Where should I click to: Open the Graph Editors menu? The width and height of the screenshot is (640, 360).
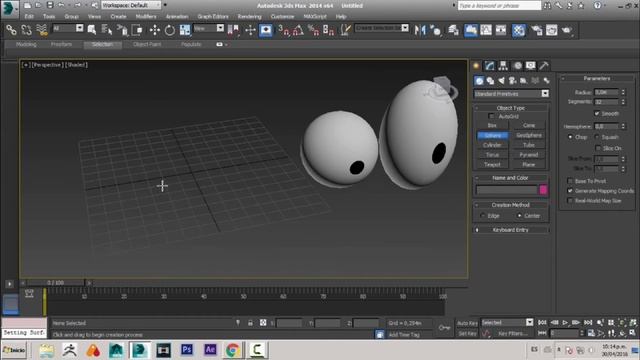[x=213, y=17]
